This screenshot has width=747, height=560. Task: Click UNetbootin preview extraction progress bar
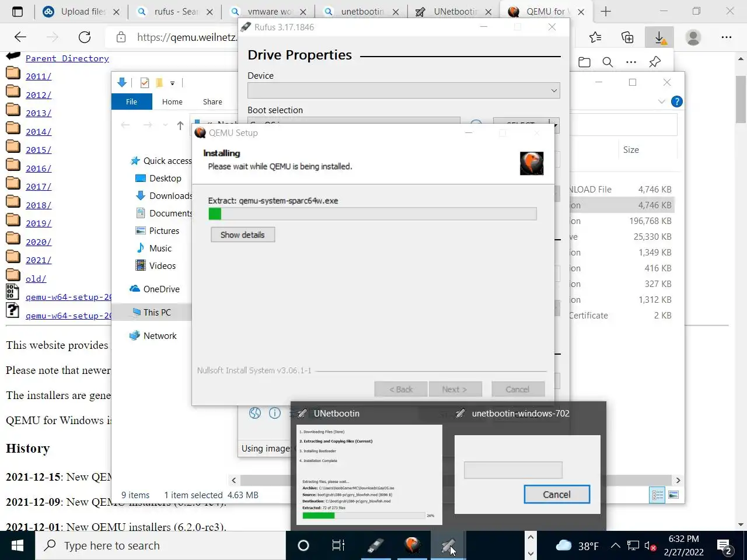tap(364, 515)
